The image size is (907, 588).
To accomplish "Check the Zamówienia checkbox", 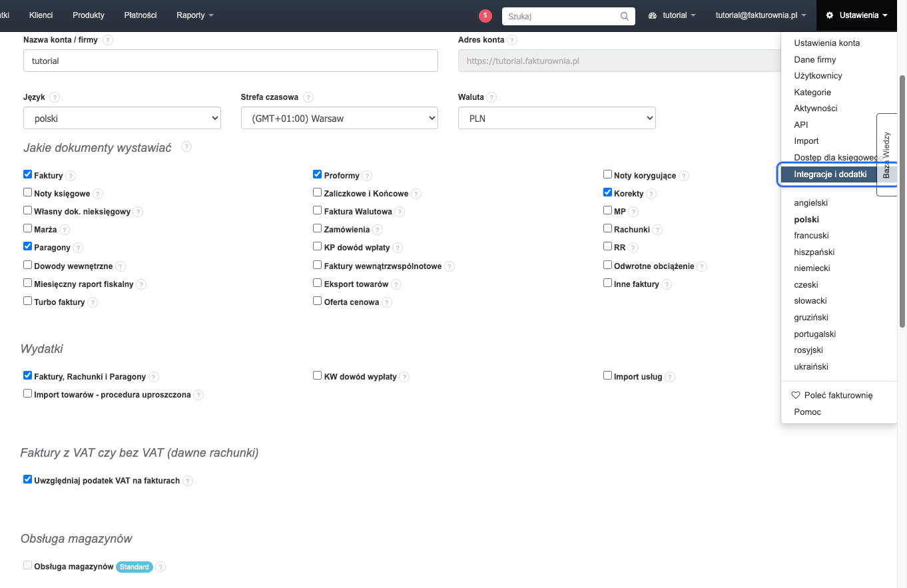I will click(318, 228).
